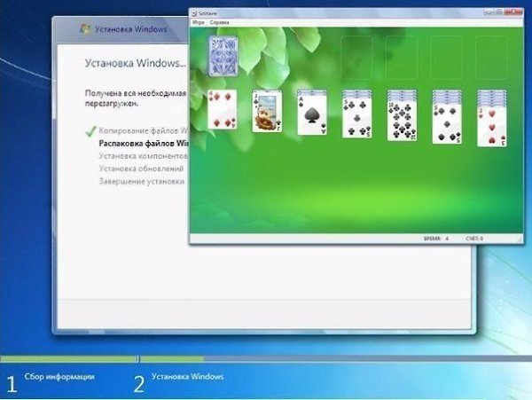Click the Время timer in status bar
The width and height of the screenshot is (532, 400).
436,239
